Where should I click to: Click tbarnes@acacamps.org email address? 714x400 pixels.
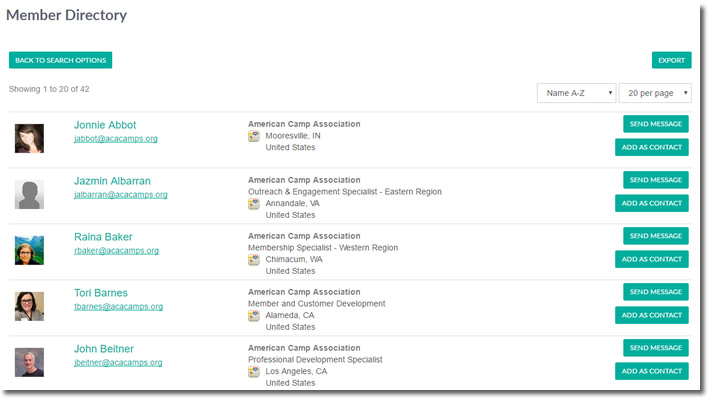[x=118, y=307]
